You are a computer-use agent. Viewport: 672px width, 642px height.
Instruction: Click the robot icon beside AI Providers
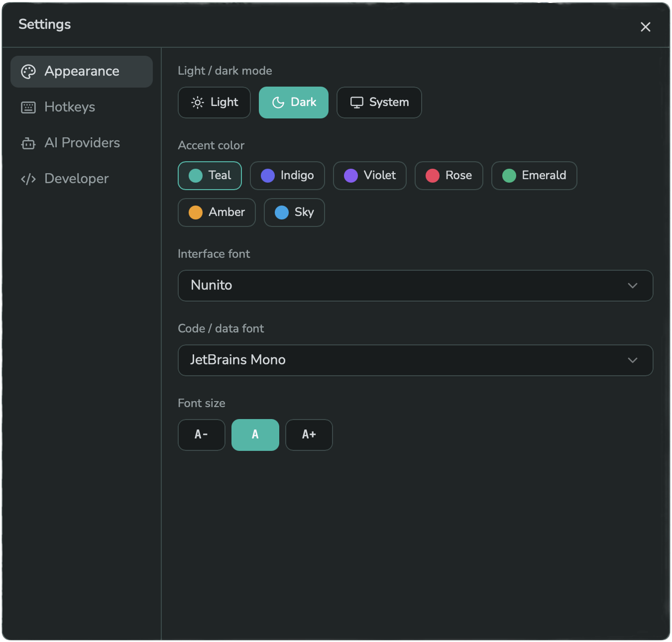(28, 143)
